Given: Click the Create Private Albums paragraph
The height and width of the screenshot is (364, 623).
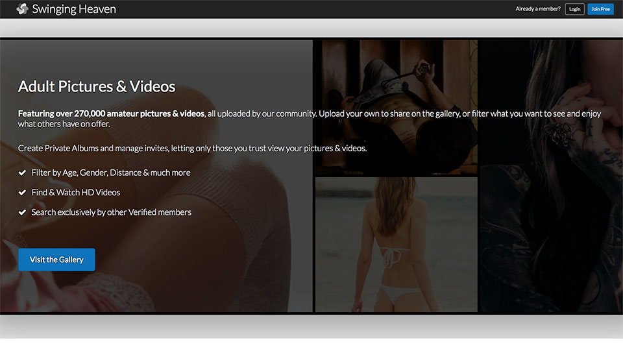Looking at the screenshot, I should (192, 148).
